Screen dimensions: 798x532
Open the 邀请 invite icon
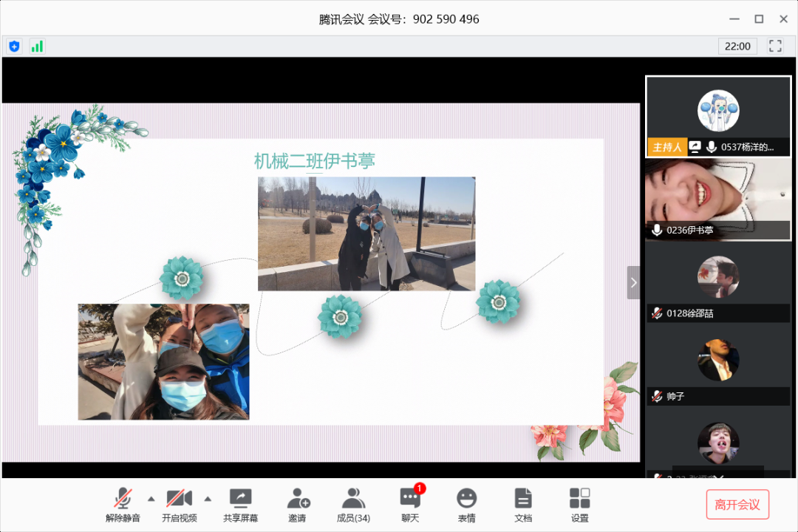click(297, 504)
